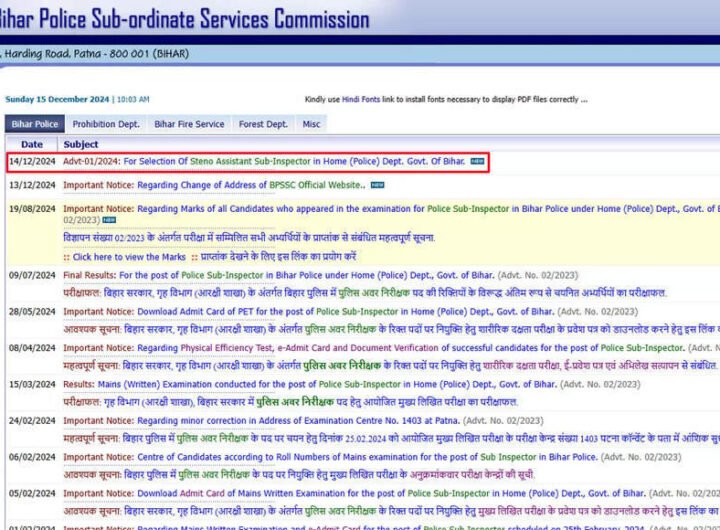Click the 09/07/2024 date cell
The width and height of the screenshot is (720, 530).
click(x=32, y=275)
